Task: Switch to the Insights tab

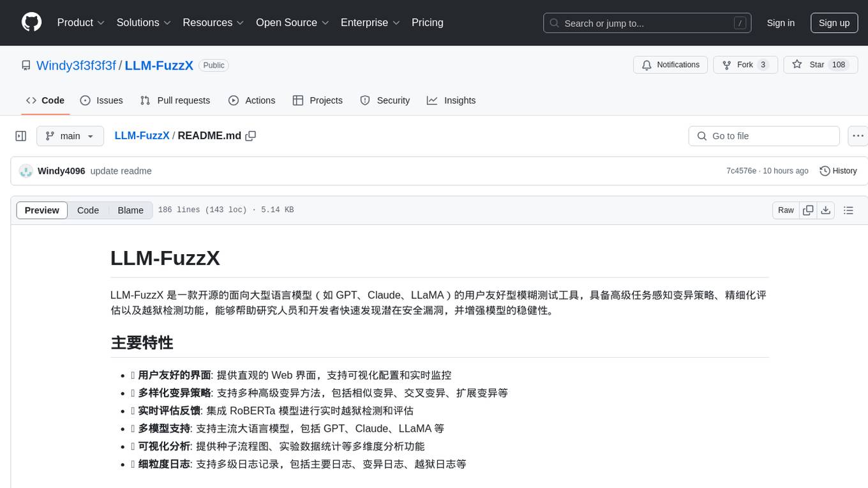Action: [451, 100]
